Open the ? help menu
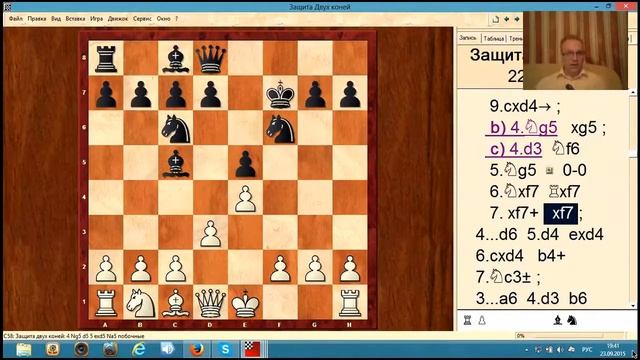 pos(176,19)
